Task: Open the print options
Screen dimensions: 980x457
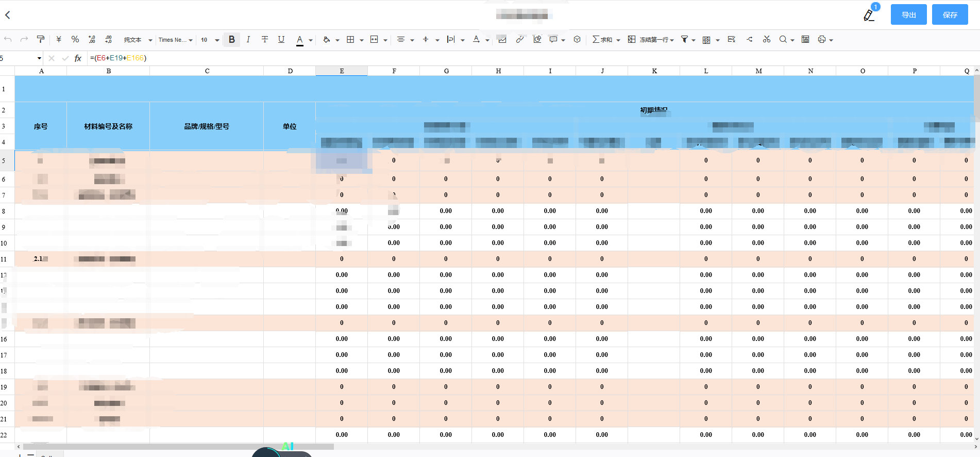Action: tap(822, 40)
